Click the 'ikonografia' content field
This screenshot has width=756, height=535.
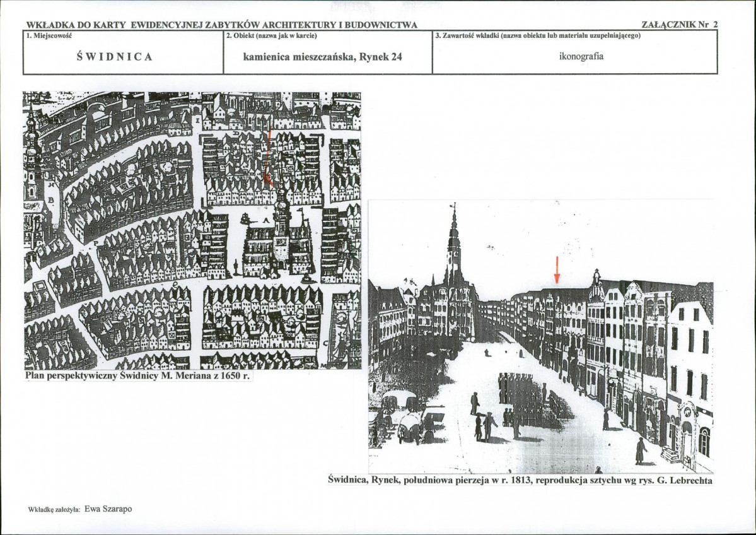(x=581, y=56)
